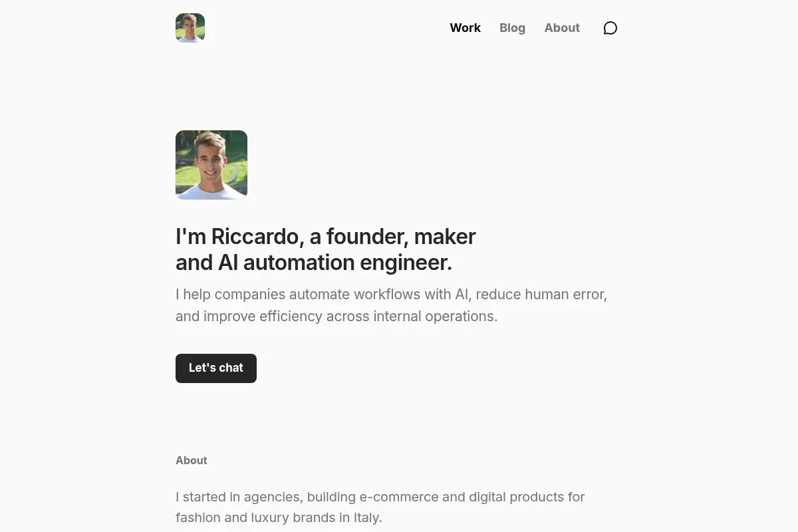The image size is (798, 532).
Task: Click the small avatar logo in header
Action: click(x=190, y=28)
